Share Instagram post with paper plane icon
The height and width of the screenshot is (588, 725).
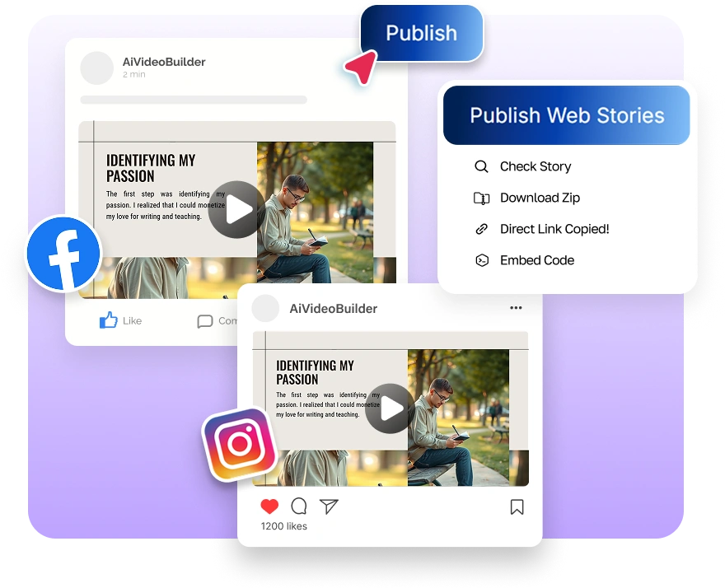(x=329, y=506)
